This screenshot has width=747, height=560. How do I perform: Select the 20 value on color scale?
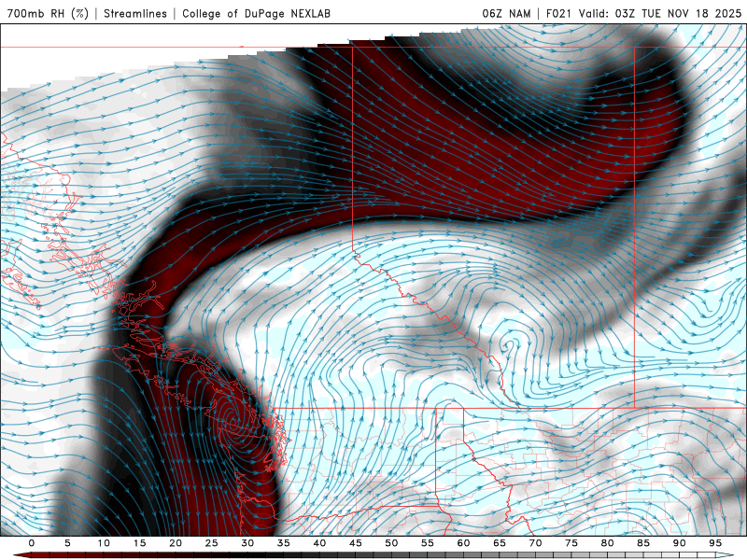(x=176, y=543)
